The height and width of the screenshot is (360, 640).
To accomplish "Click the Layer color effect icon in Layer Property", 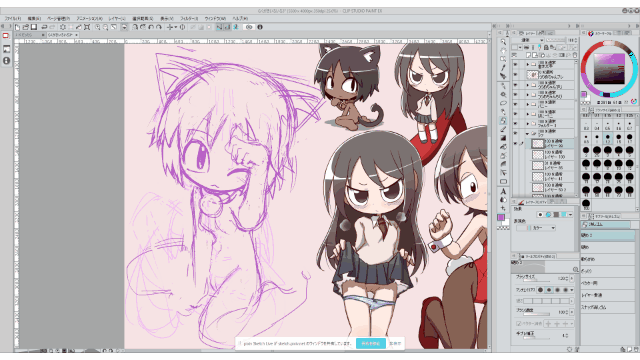I will pyautogui.click(x=564, y=214).
